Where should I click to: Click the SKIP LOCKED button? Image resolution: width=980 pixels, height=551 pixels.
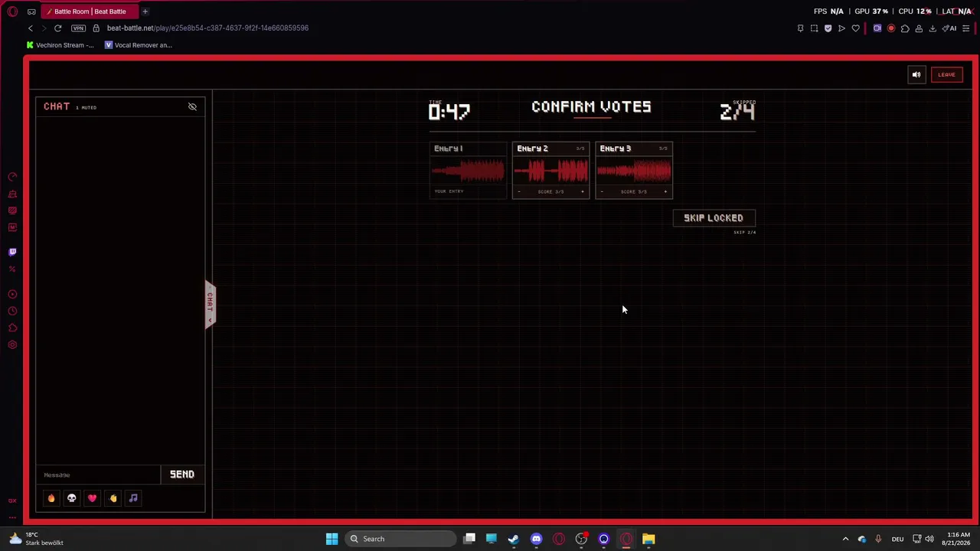(x=714, y=218)
